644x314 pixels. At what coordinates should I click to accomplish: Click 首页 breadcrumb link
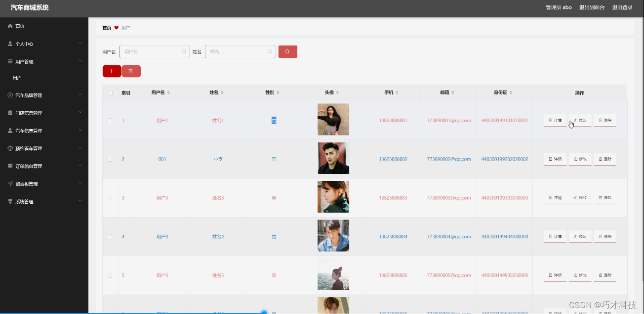click(x=107, y=28)
